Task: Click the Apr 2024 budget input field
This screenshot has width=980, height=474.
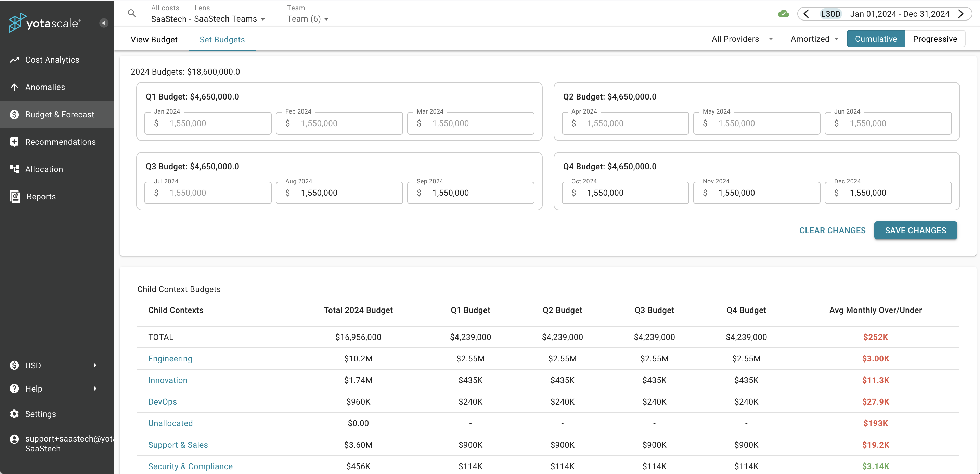Action: [625, 123]
